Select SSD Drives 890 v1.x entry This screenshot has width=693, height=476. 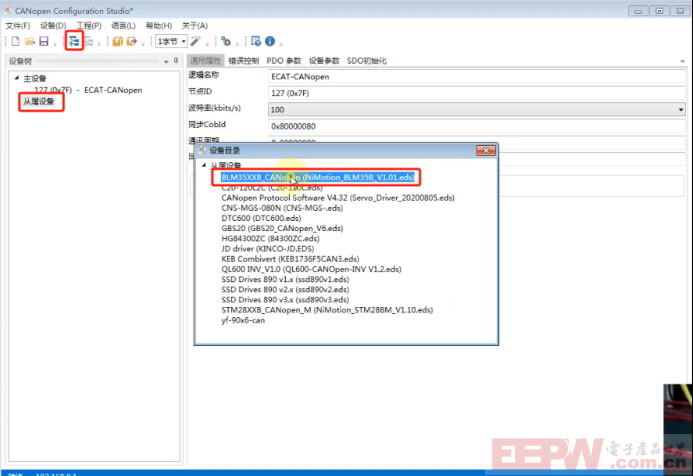tap(285, 279)
